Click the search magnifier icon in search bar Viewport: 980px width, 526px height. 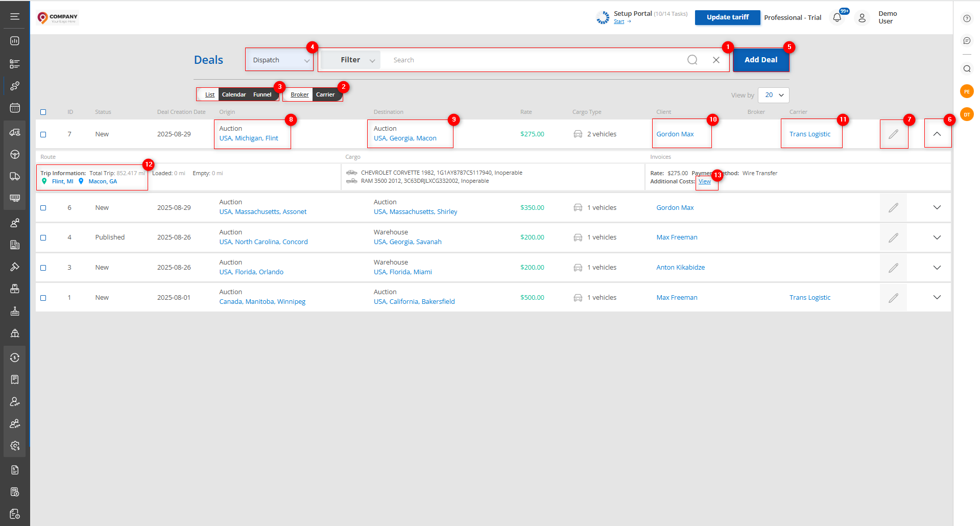(x=692, y=60)
